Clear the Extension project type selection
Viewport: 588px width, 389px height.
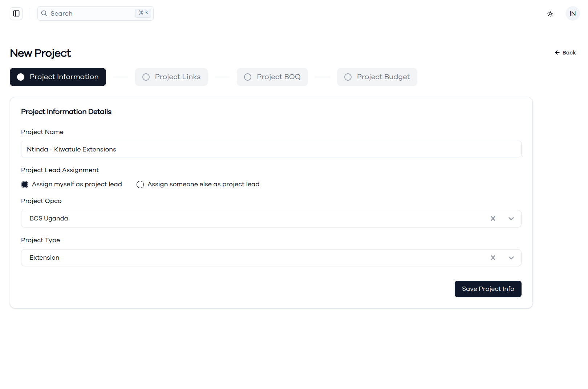click(x=493, y=258)
